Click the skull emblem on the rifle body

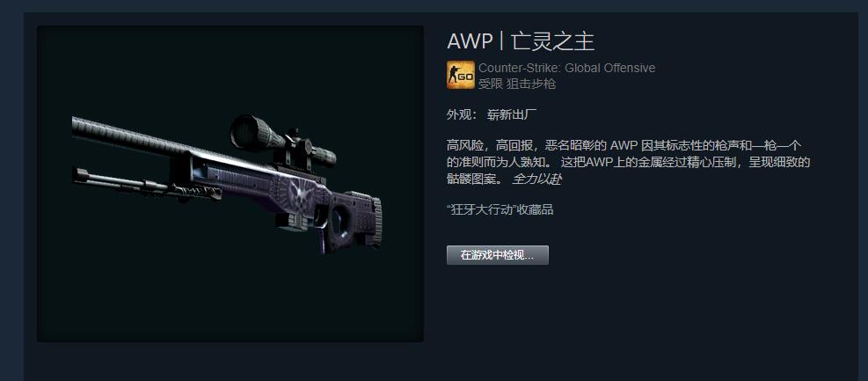[302, 194]
